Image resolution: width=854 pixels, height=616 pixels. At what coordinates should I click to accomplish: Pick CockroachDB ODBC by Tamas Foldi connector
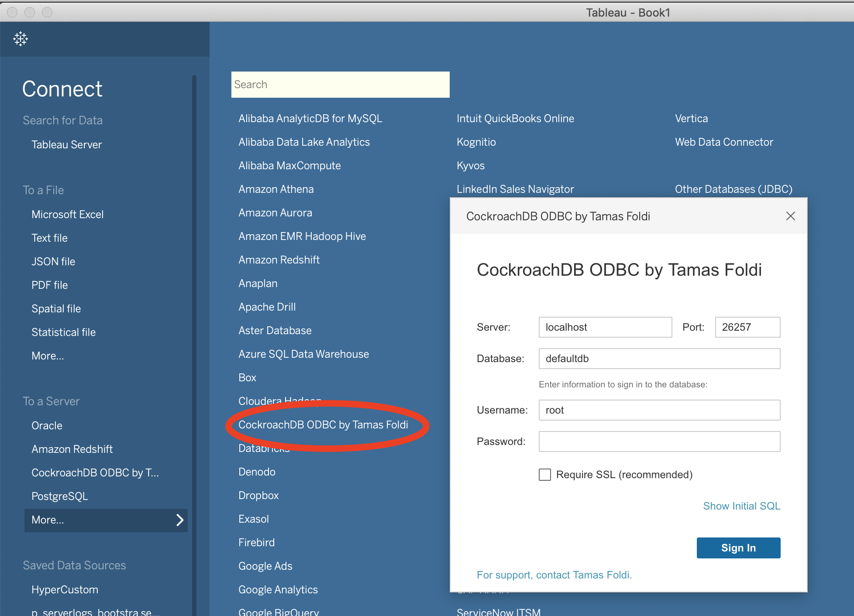[323, 425]
